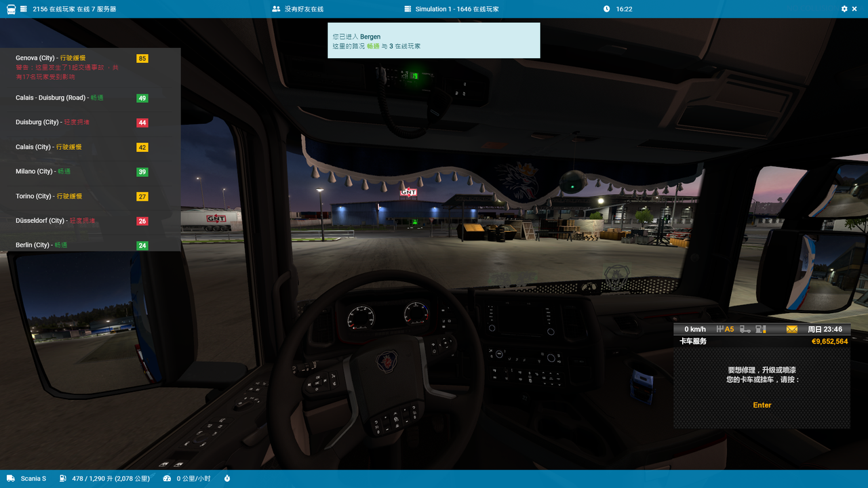This screenshot has height=488, width=868.
Task: Click the 2156 在线玩家 server count text
Action: (x=74, y=9)
